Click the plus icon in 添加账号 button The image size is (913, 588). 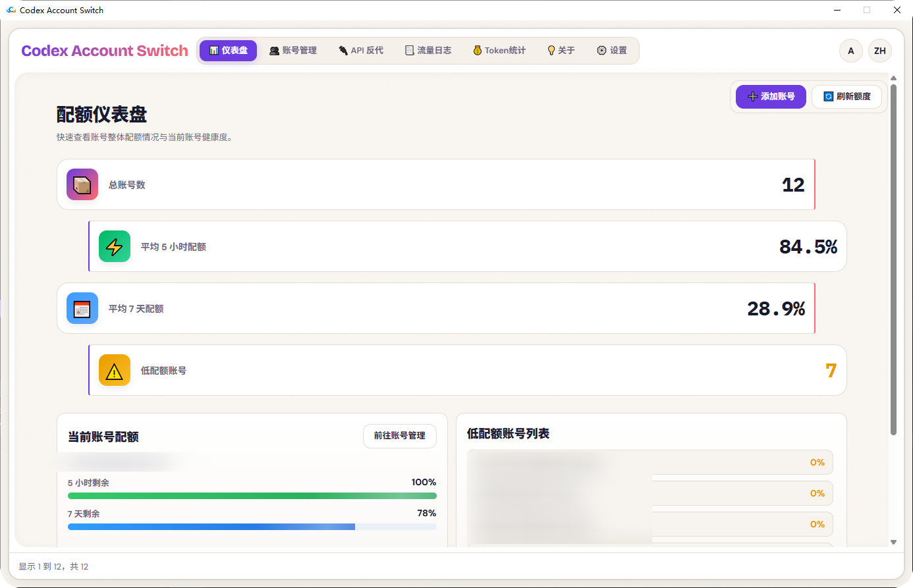[753, 97]
